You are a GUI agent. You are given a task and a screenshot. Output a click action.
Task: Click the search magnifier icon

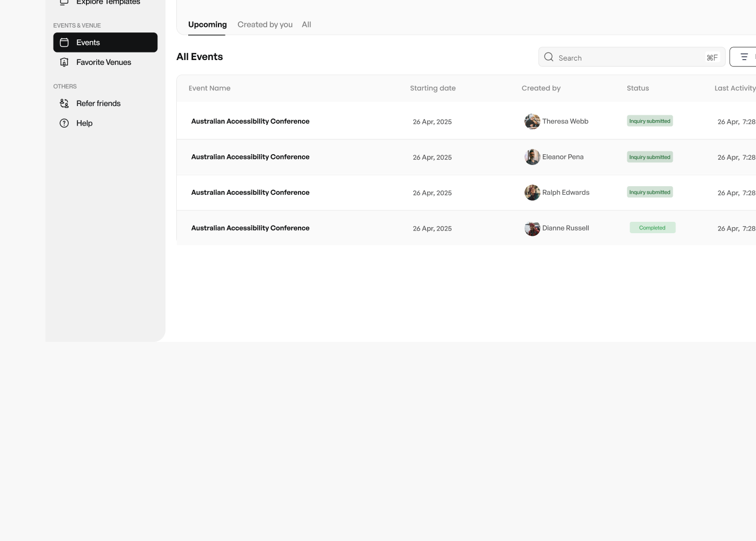click(x=548, y=57)
